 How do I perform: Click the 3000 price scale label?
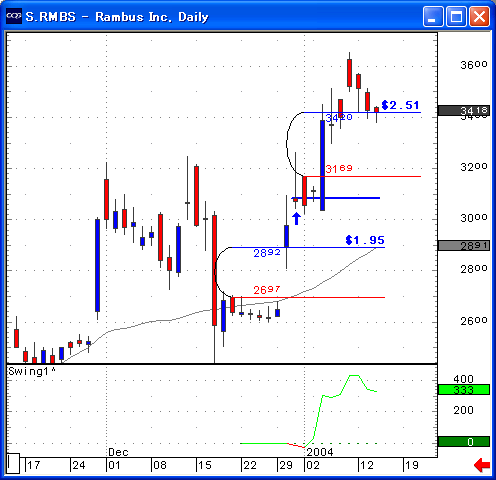[x=474, y=218]
